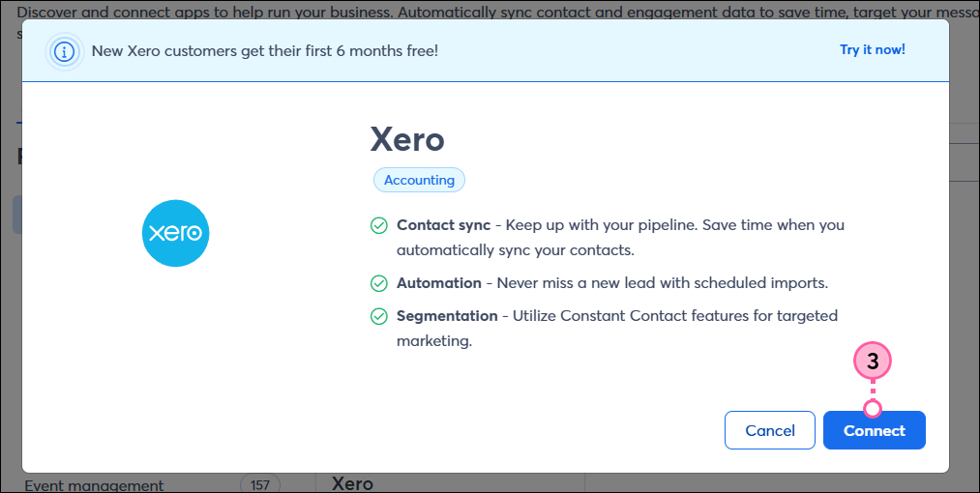
Task: Click the Xero app title below the dialog
Action: 352,483
